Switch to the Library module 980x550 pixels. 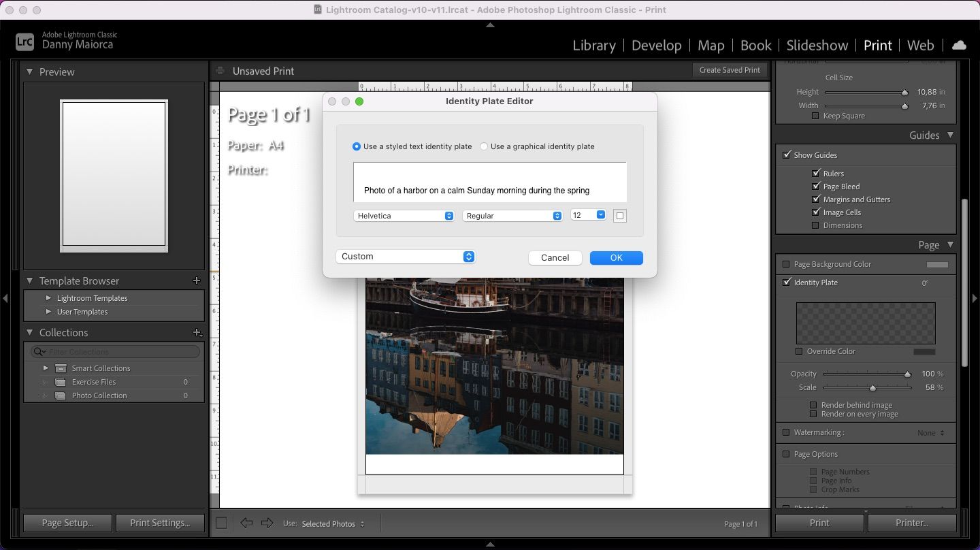click(x=594, y=45)
